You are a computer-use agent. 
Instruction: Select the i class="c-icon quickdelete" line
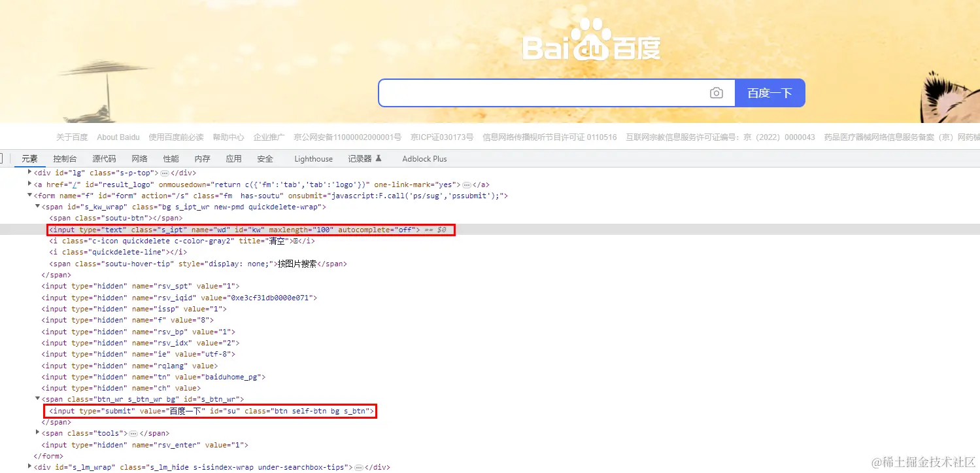[182, 241]
